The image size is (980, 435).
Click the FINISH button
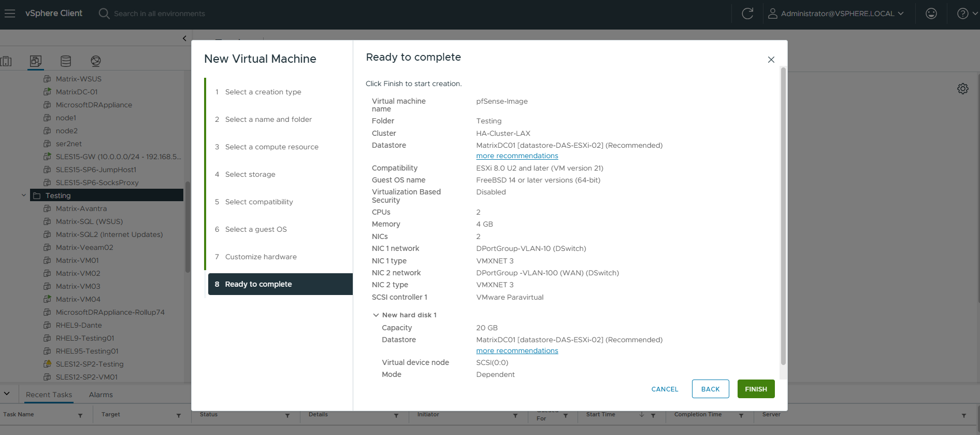coord(756,389)
